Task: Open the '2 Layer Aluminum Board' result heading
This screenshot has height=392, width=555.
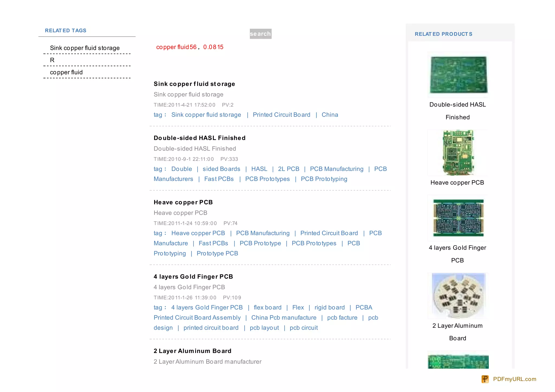Action: click(x=192, y=351)
